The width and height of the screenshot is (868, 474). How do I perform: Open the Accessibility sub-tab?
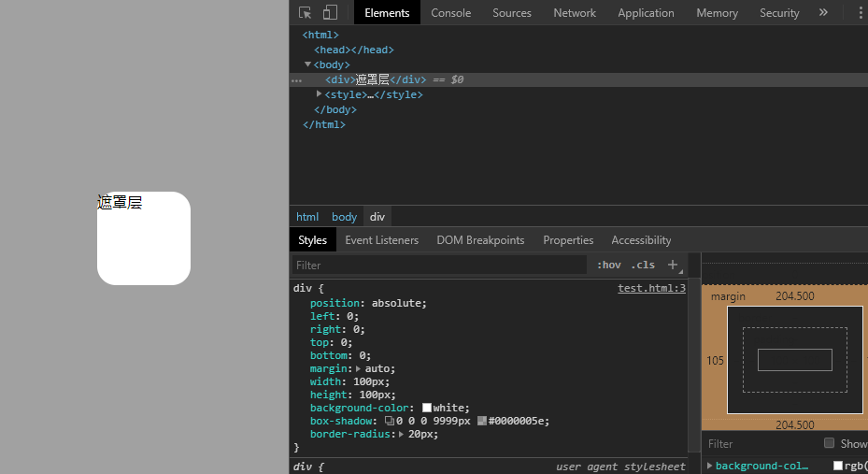coord(641,239)
